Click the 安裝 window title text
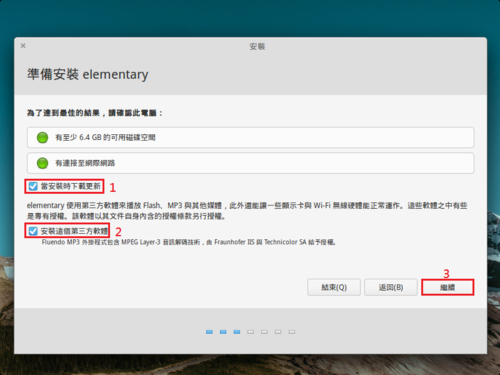 pos(257,46)
